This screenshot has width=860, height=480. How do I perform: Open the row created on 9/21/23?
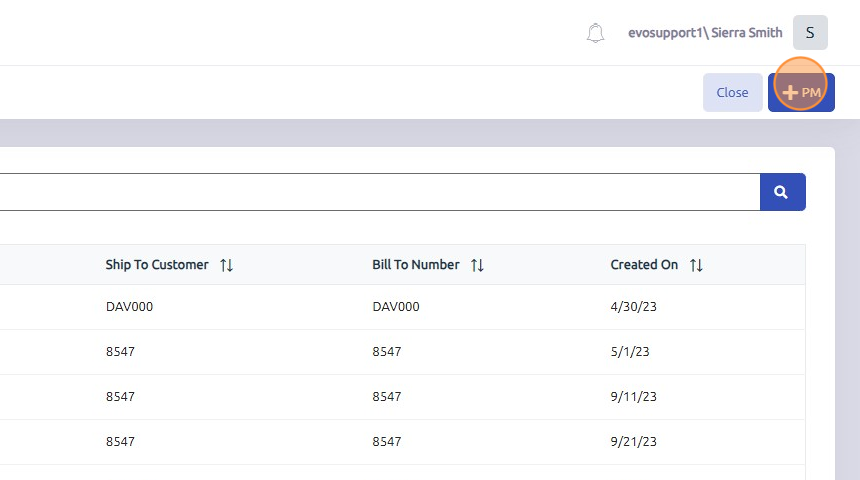(403, 442)
